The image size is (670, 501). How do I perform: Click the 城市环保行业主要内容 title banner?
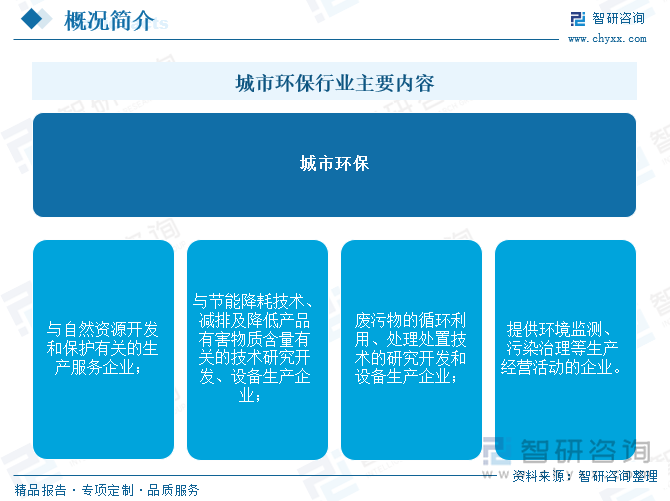[334, 81]
